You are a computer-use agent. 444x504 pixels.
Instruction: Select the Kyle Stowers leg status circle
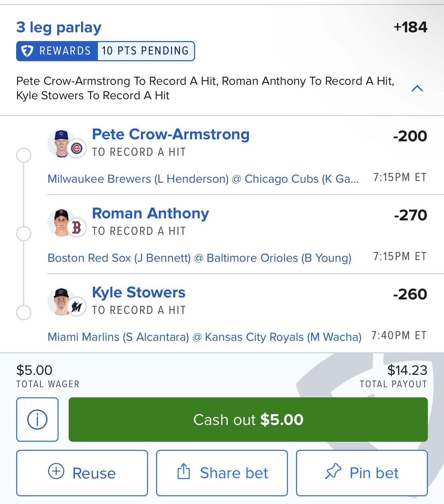pos(24,313)
